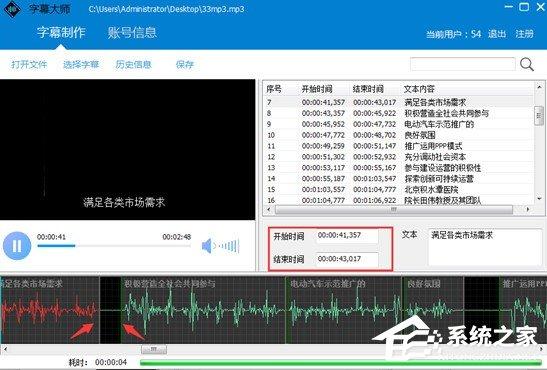This screenshot has width=547, height=370.
Task: Click the total duration 00:02:48 label
Action: [177, 237]
